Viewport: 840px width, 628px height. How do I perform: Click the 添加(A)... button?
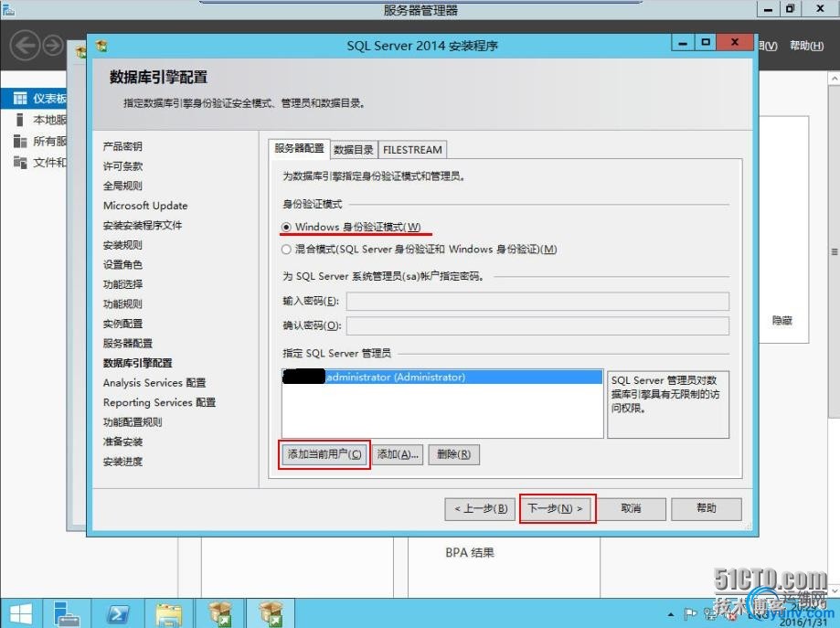pyautogui.click(x=398, y=454)
